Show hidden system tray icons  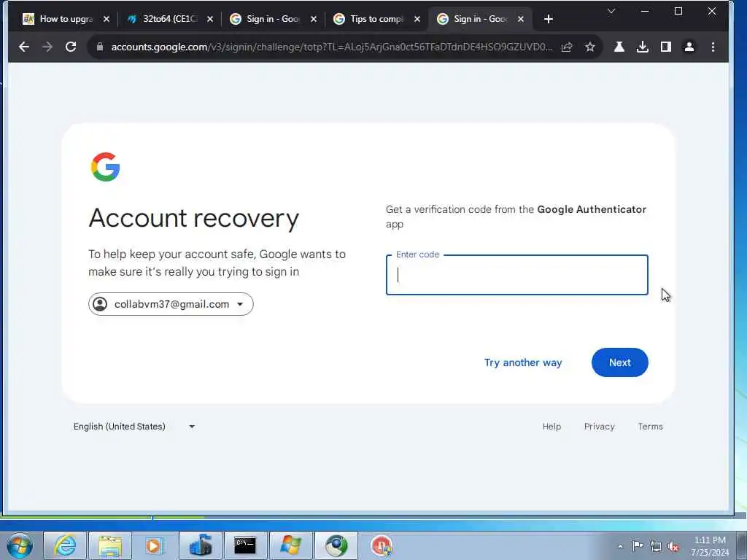620,547
